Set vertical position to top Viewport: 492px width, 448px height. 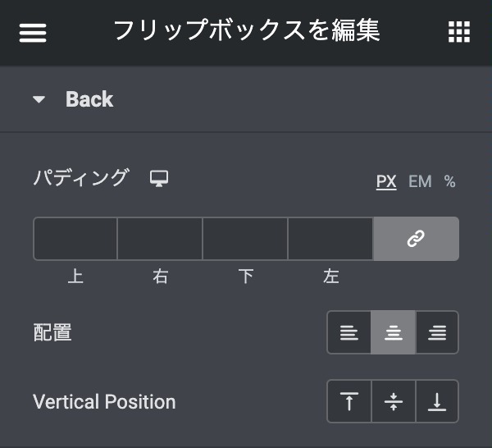click(x=349, y=401)
